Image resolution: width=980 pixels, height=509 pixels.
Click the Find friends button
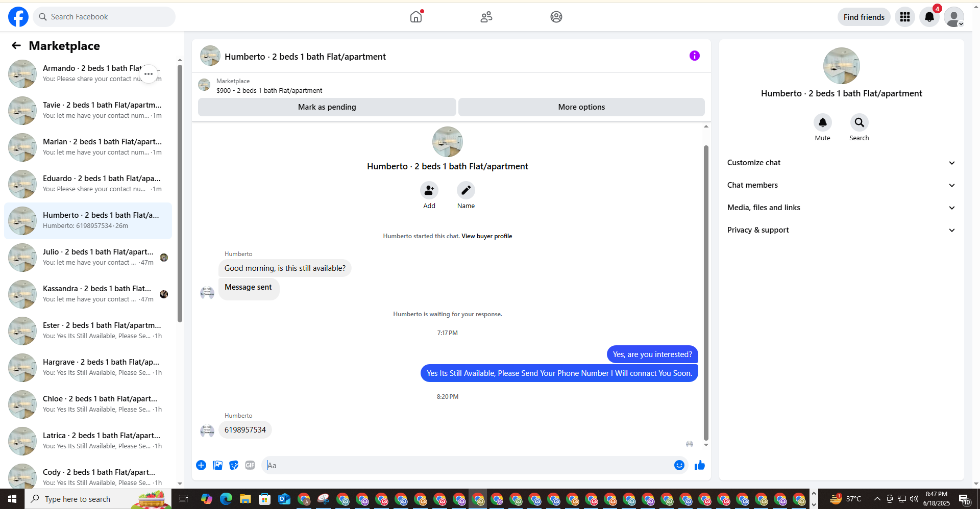click(864, 17)
